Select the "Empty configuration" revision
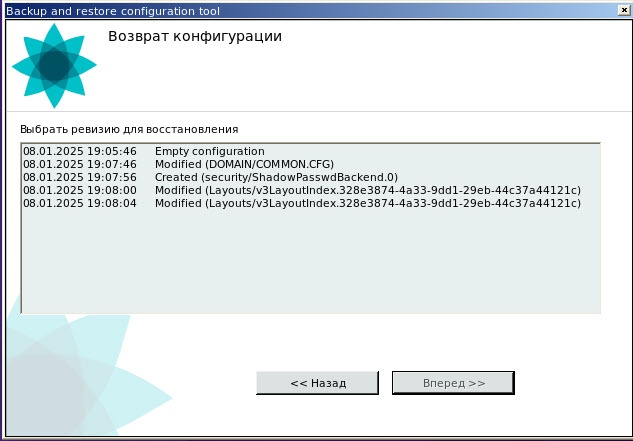Image resolution: width=633 pixels, height=441 pixels. pos(209,151)
